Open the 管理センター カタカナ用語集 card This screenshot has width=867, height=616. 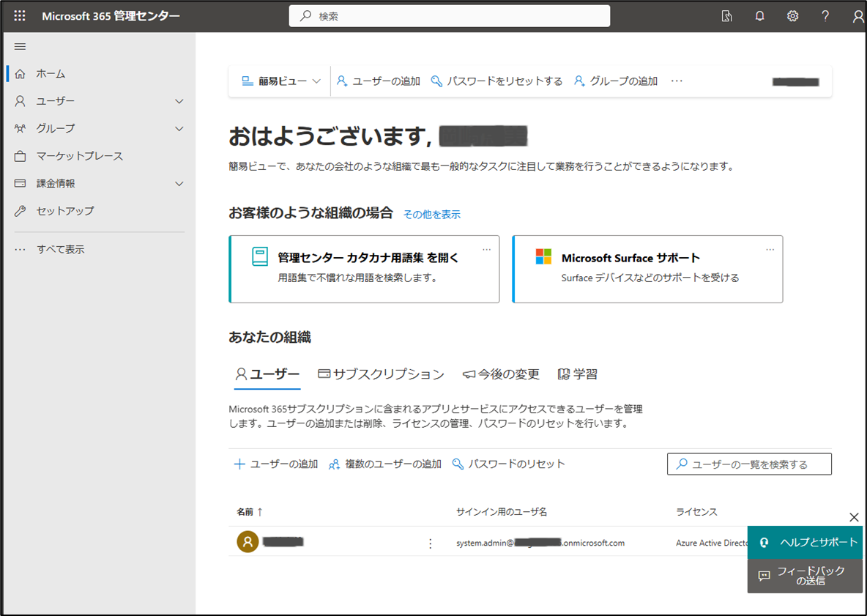(365, 270)
